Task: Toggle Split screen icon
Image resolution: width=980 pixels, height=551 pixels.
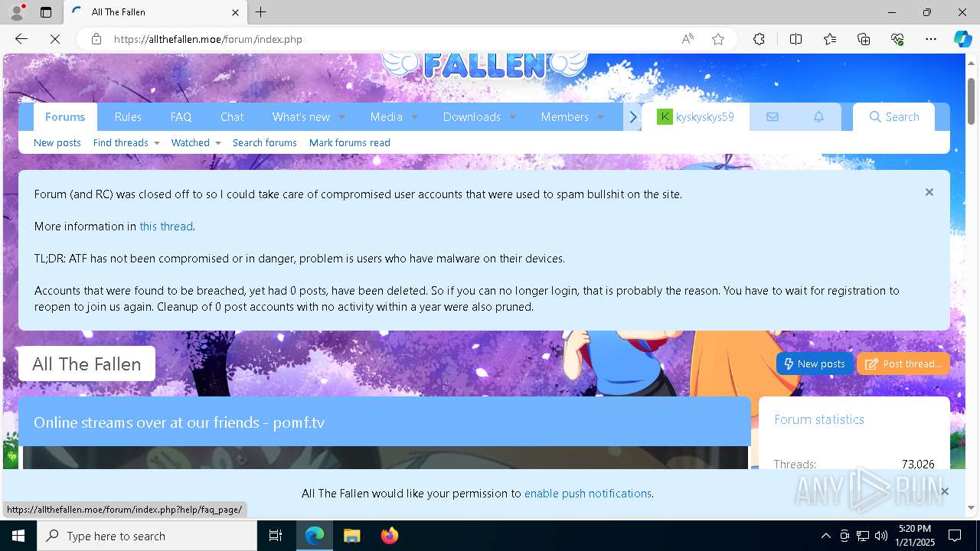Action: (x=795, y=39)
